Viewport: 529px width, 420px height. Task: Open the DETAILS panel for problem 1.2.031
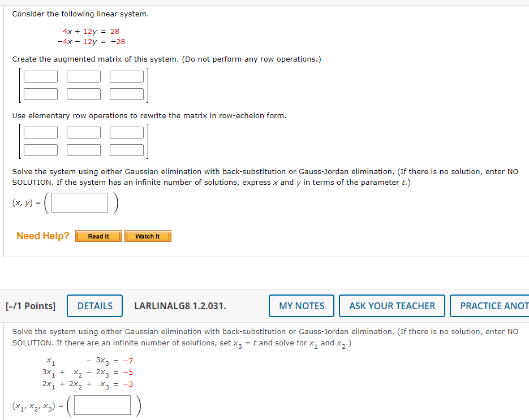tap(94, 306)
